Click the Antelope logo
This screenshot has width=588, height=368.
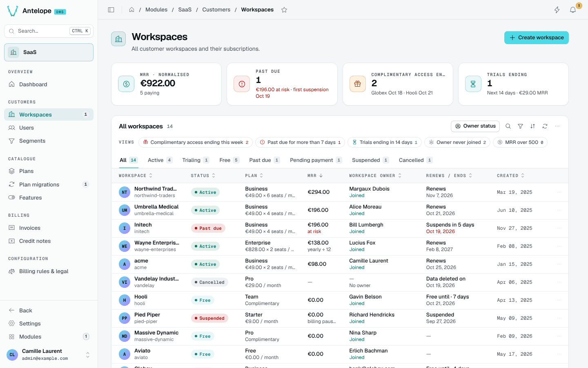point(13,11)
